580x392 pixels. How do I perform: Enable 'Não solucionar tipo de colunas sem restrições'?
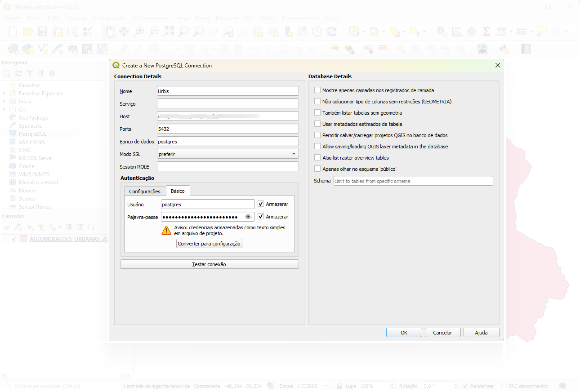pos(318,102)
